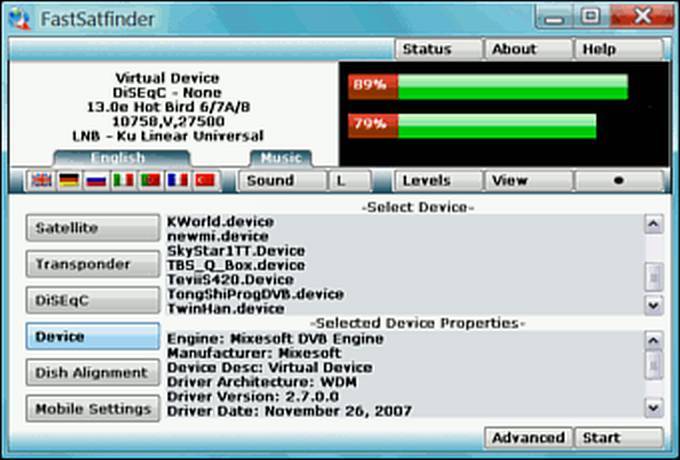Screen dimensions: 680x460
Task: Open the Satellite section
Action: tap(93, 228)
